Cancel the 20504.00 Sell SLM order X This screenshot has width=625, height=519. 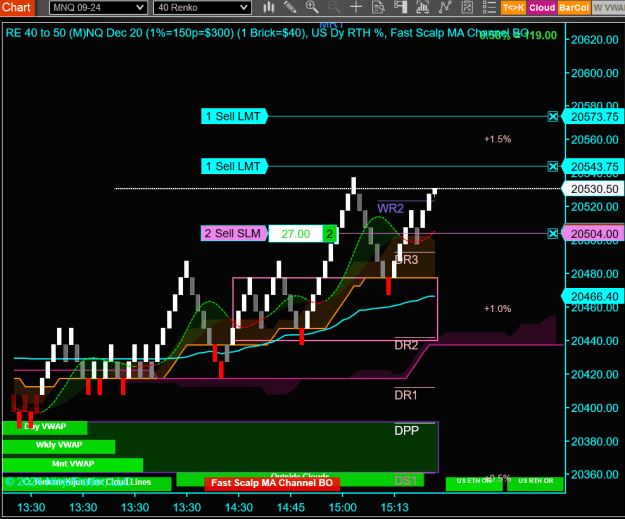point(553,234)
